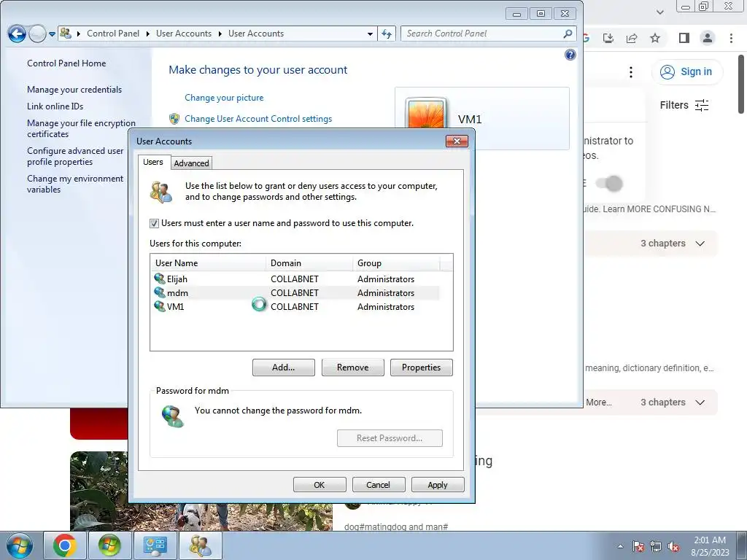Open Chrome from the taskbar
This screenshot has width=747, height=560.
[x=65, y=545]
